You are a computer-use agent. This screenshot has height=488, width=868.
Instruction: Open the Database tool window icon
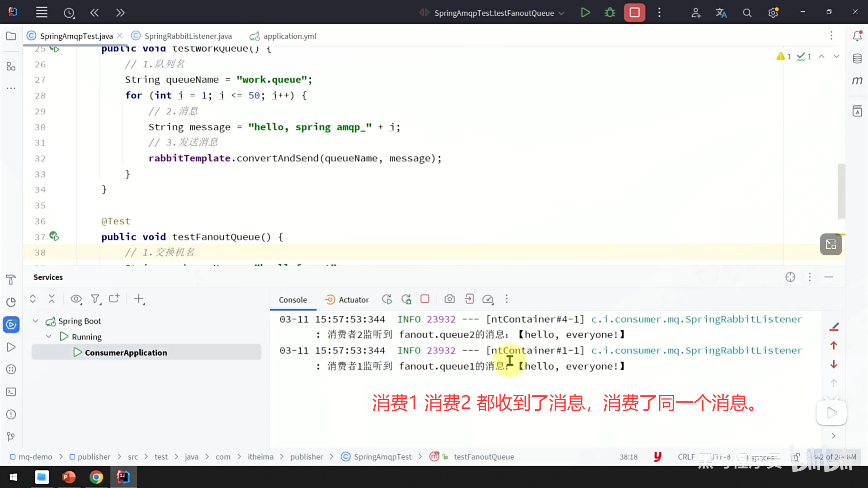tap(857, 59)
